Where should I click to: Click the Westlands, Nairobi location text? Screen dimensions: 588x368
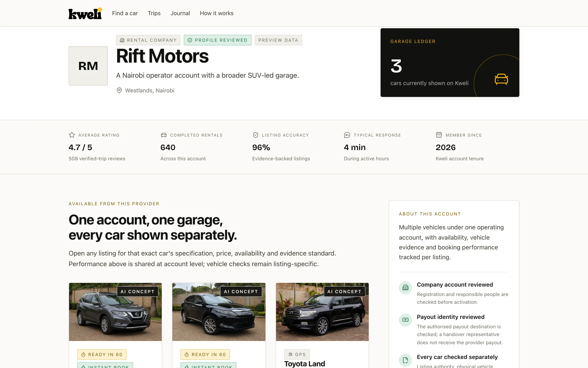click(149, 91)
